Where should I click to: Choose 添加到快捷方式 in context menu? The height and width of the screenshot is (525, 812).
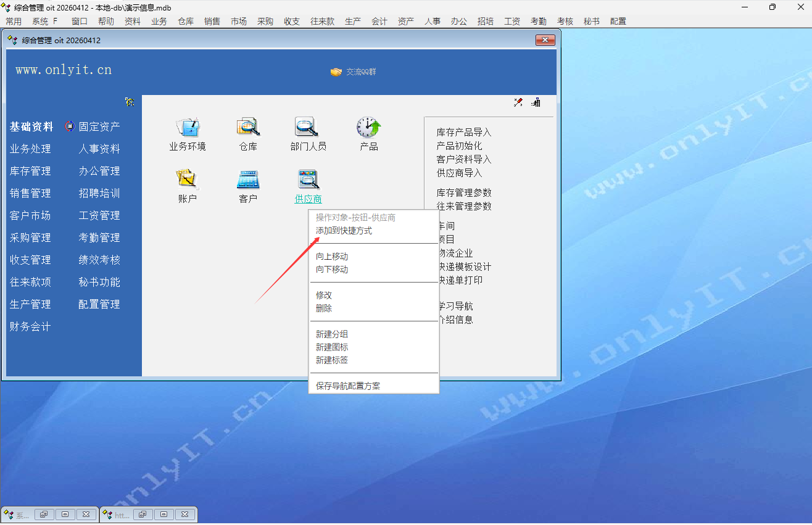[x=344, y=231]
